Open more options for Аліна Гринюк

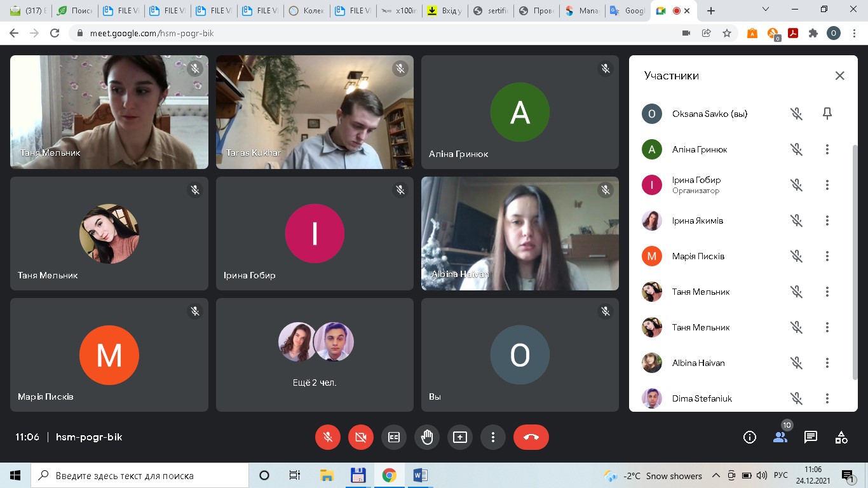point(827,149)
